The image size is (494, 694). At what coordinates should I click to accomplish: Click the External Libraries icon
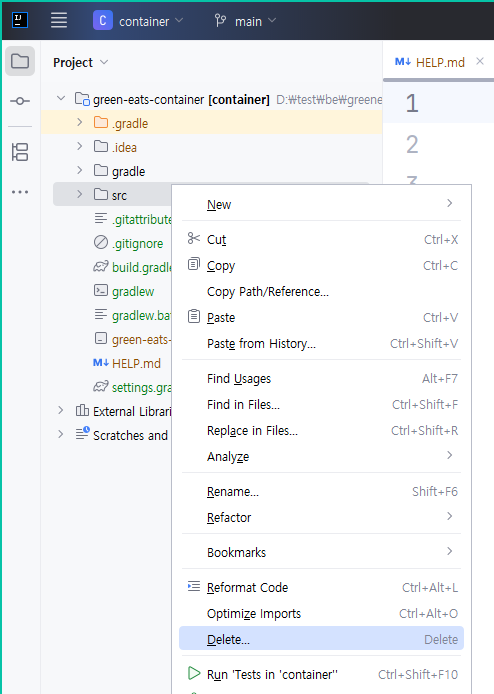pos(82,410)
